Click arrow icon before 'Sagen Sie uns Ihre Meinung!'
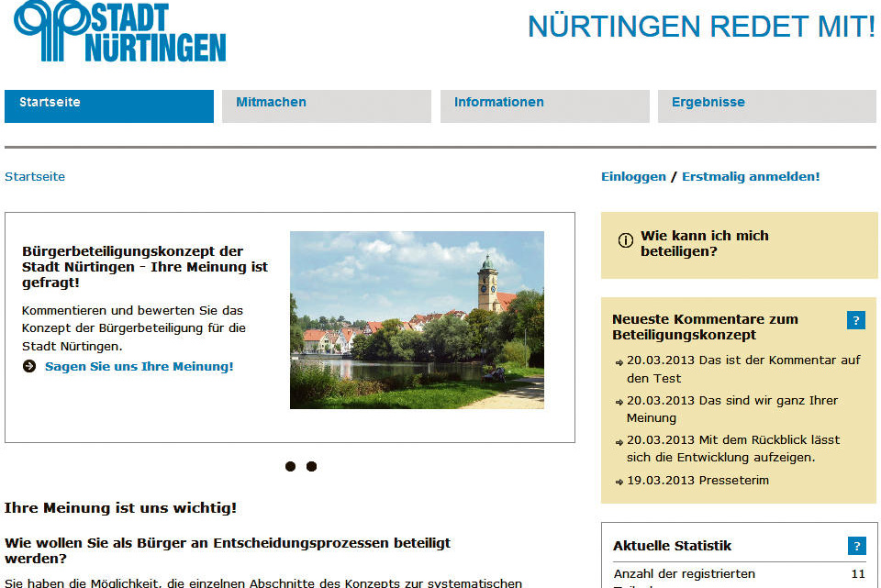 coord(29,367)
